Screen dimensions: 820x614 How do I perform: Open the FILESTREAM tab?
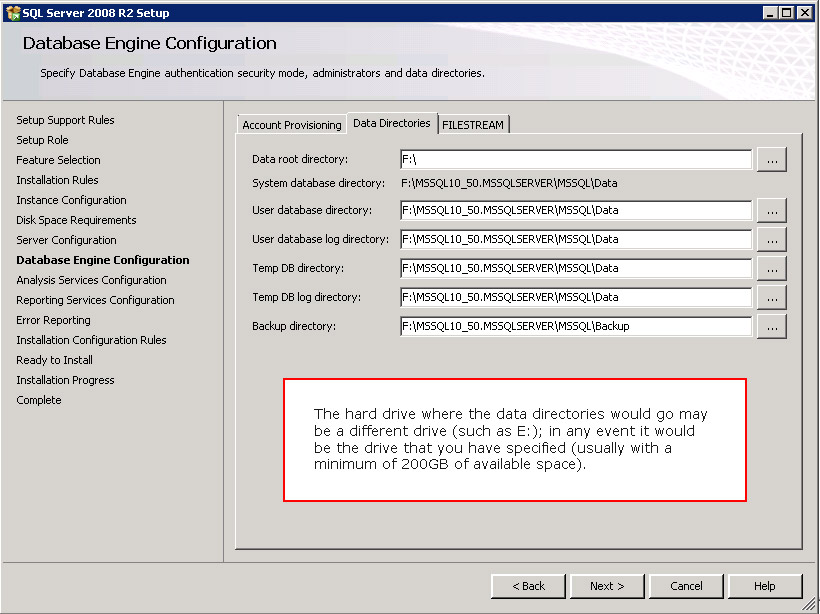(473, 125)
